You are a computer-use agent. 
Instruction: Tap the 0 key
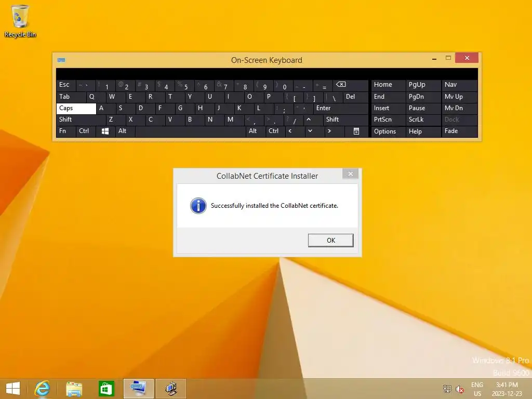[283, 85]
